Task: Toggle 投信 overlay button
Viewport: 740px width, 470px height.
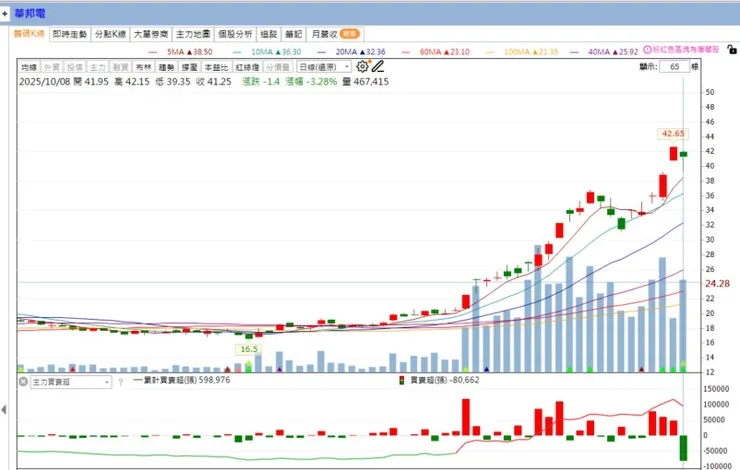Action: [75, 67]
